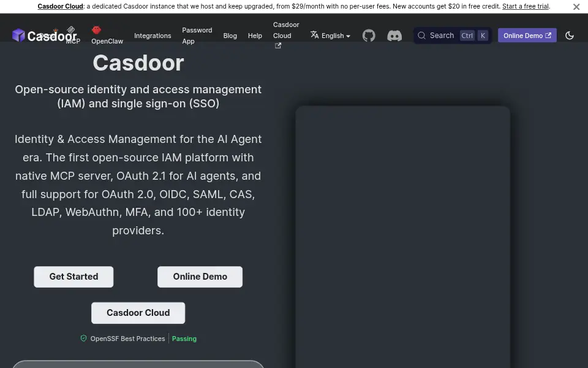Click the Ctrl shortcut key hint
The width and height of the screenshot is (588, 368).
(467, 36)
